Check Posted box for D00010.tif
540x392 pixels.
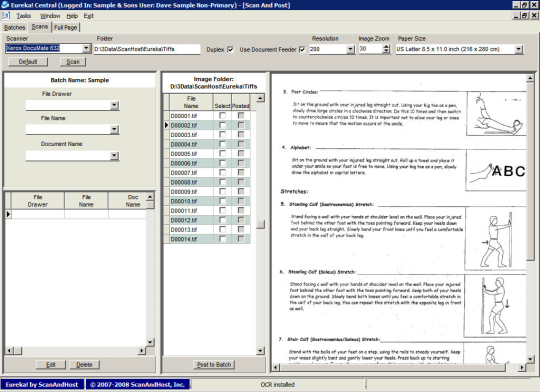coord(241,201)
